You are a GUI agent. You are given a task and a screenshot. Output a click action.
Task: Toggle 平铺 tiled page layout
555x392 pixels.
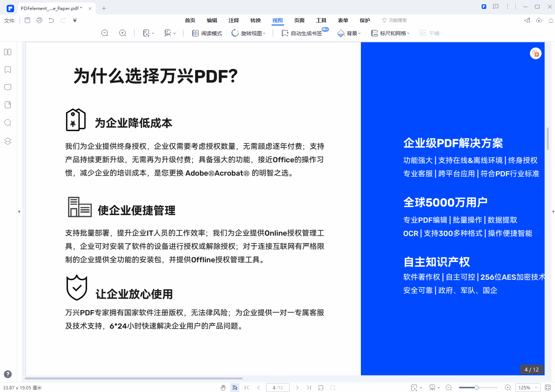(x=431, y=33)
